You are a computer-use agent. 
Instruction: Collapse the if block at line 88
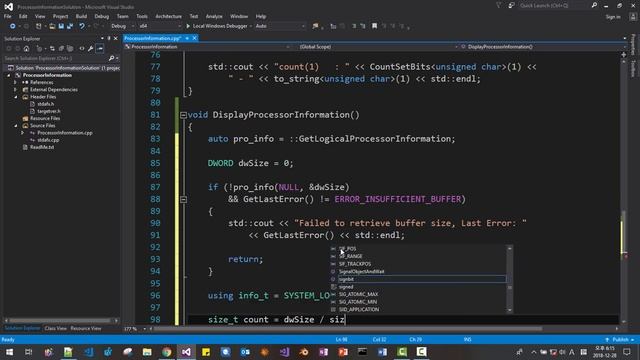(183, 199)
